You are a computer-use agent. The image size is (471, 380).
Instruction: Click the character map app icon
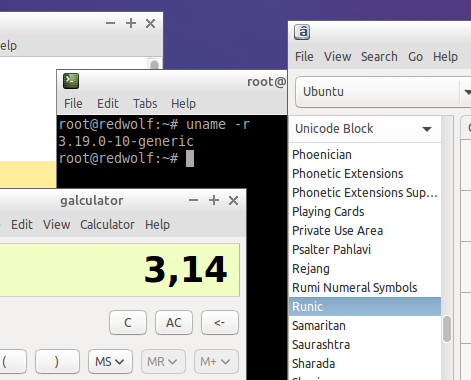[302, 32]
